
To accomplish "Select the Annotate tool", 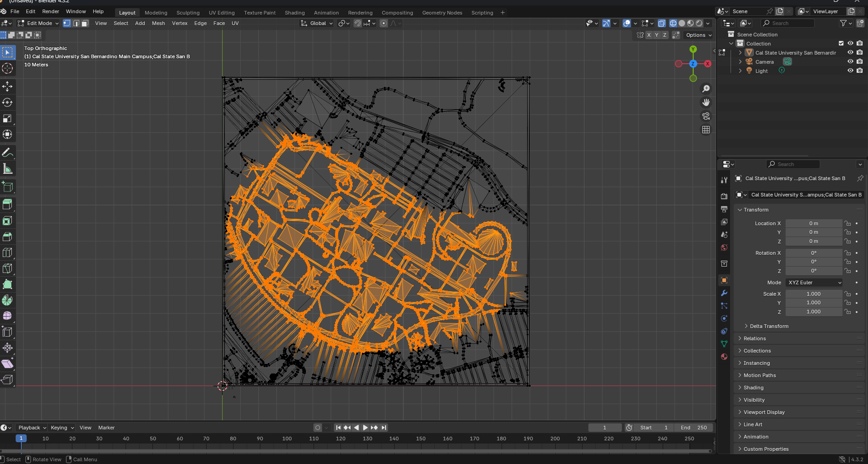I will [7, 153].
